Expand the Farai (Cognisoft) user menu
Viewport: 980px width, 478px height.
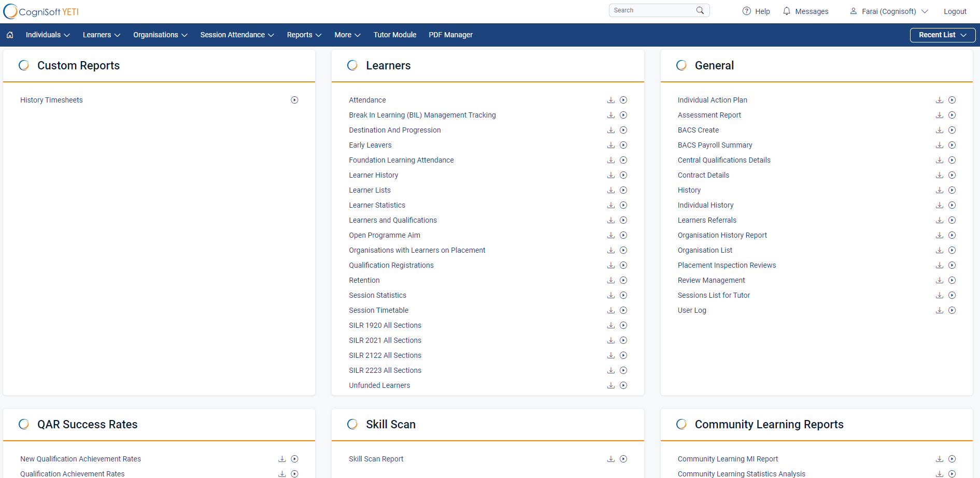pyautogui.click(x=888, y=11)
